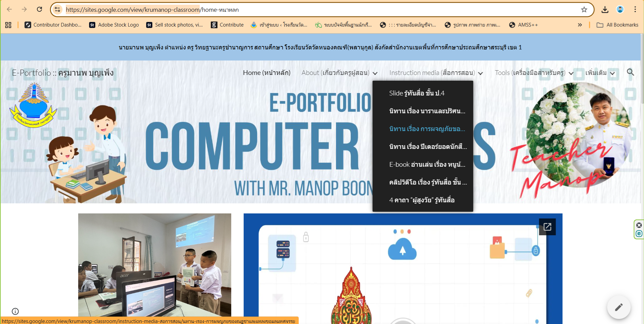Screen dimensions: 644x324
Task: Click the Chrome profile avatar
Action: (x=620, y=9)
